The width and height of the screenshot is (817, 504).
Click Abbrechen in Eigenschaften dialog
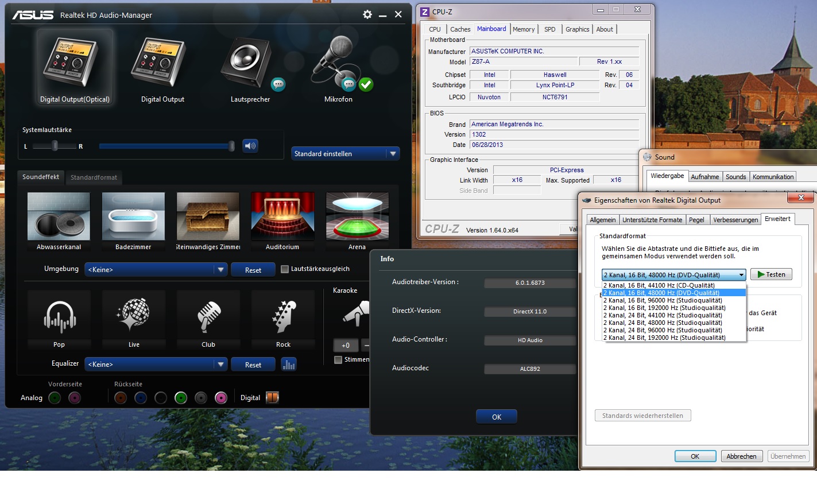[741, 456]
